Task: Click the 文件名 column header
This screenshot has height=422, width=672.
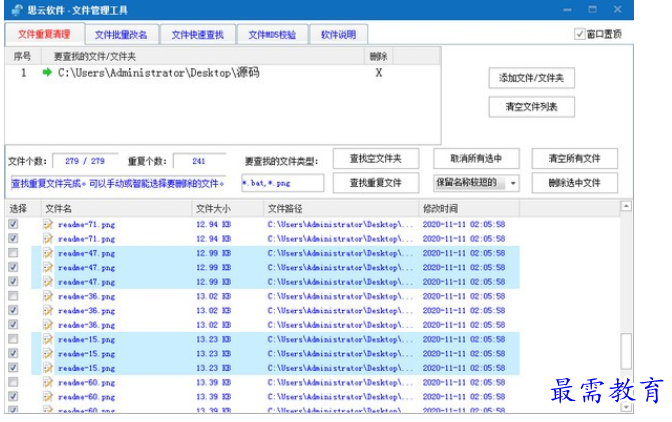Action: 116,209
